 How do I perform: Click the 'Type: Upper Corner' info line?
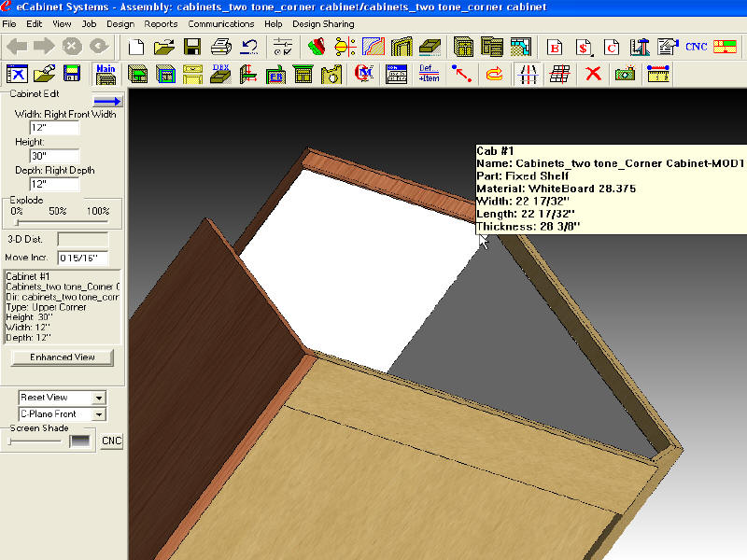(46, 307)
